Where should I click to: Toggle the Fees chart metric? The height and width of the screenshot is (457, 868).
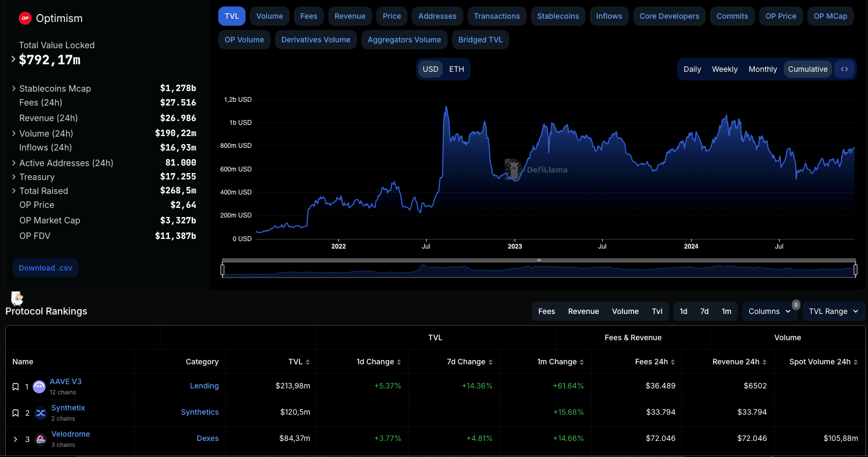[x=309, y=16]
